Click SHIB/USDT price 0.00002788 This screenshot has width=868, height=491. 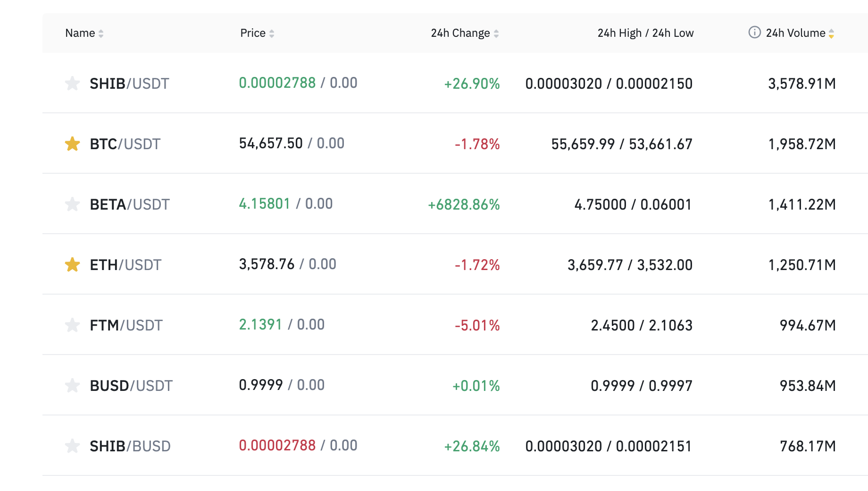click(277, 83)
